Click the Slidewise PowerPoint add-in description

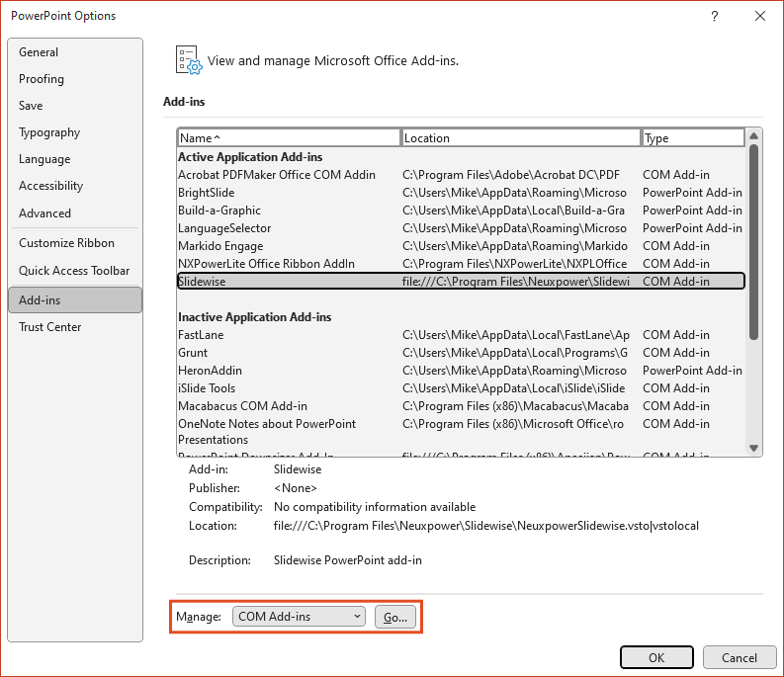pyautogui.click(x=347, y=560)
